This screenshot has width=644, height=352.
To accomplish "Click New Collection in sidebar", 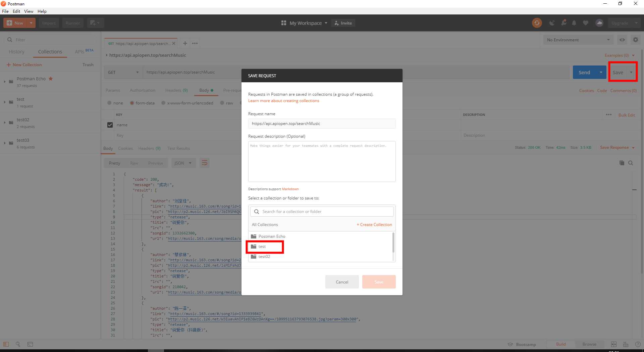I will 24,64.
